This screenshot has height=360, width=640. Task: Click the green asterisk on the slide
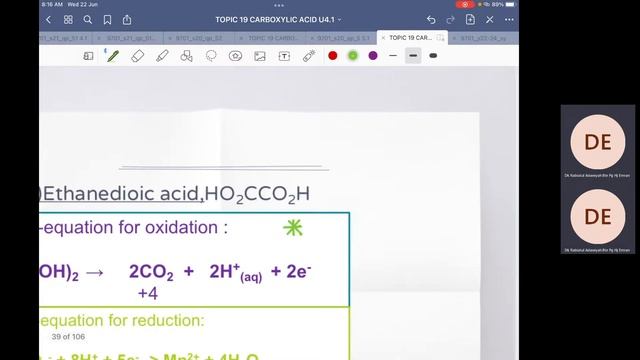(x=293, y=228)
